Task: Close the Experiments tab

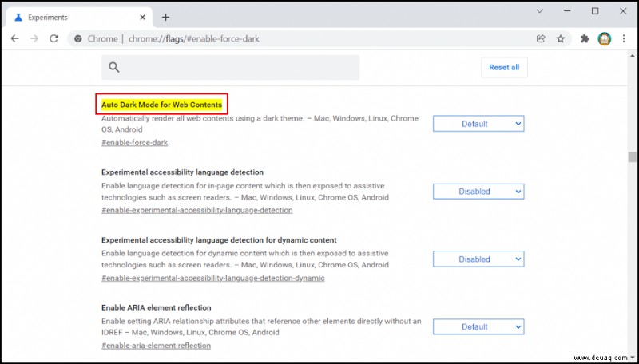Action: click(x=142, y=17)
